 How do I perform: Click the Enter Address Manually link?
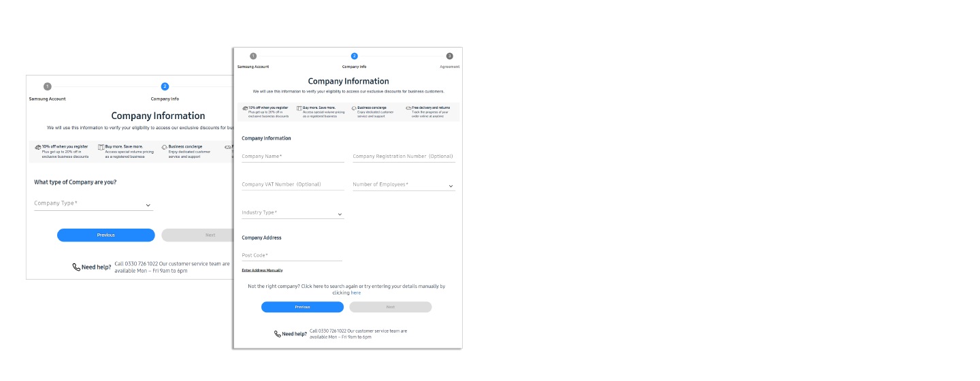coord(262,270)
